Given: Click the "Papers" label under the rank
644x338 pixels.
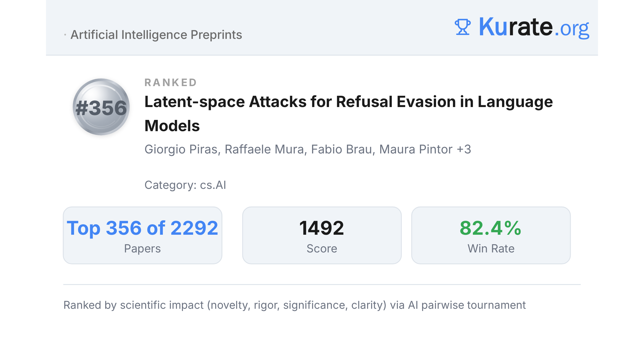Looking at the screenshot, I should tap(142, 249).
